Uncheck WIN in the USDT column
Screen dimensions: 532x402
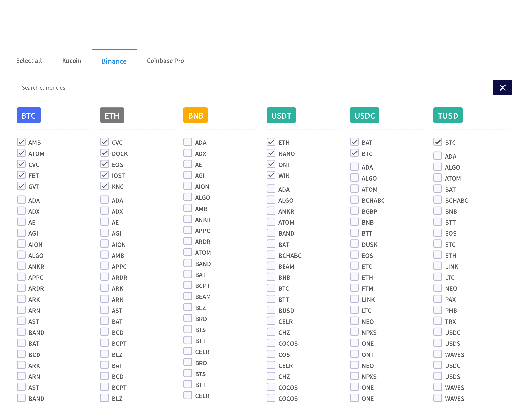pos(271,175)
